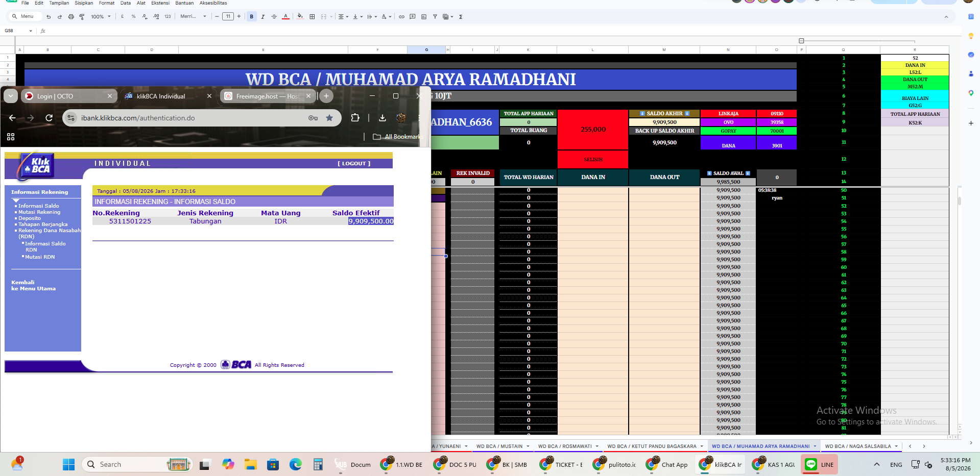This screenshot has width=980, height=476.
Task: Create a filter via funnel icon
Action: pos(435,17)
